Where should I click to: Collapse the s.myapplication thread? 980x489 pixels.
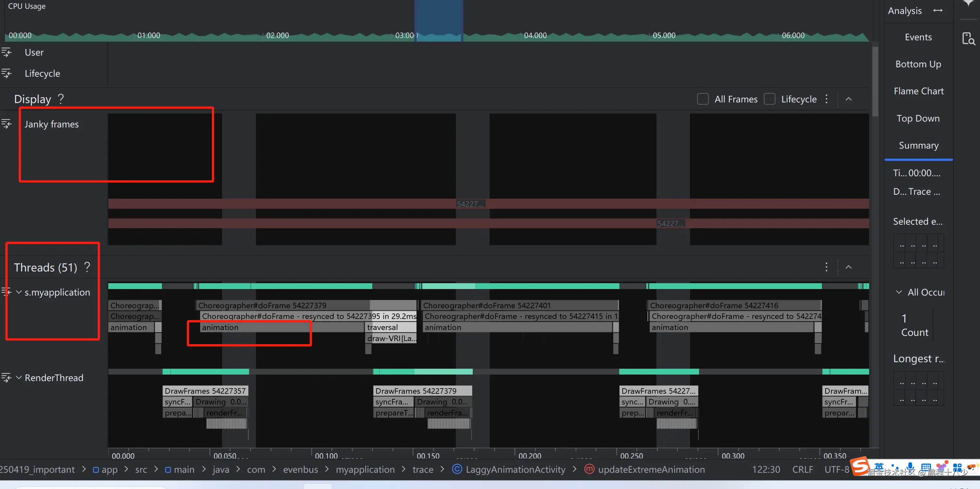19,292
